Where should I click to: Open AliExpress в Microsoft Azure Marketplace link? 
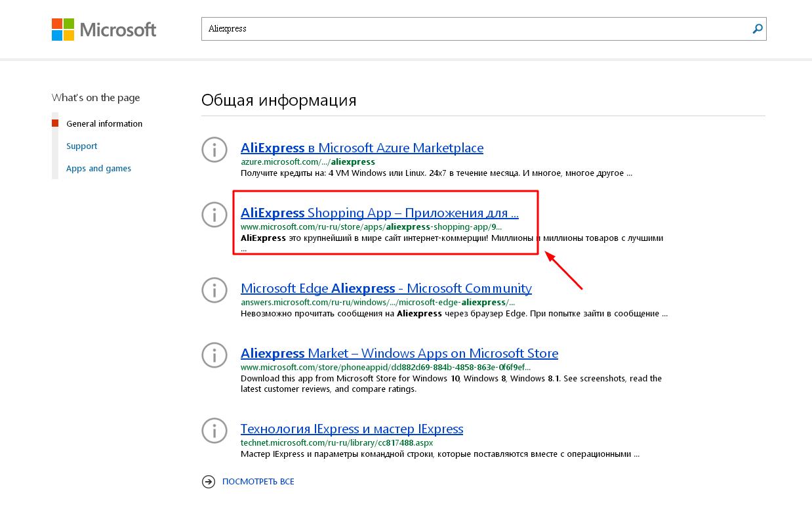(x=362, y=148)
